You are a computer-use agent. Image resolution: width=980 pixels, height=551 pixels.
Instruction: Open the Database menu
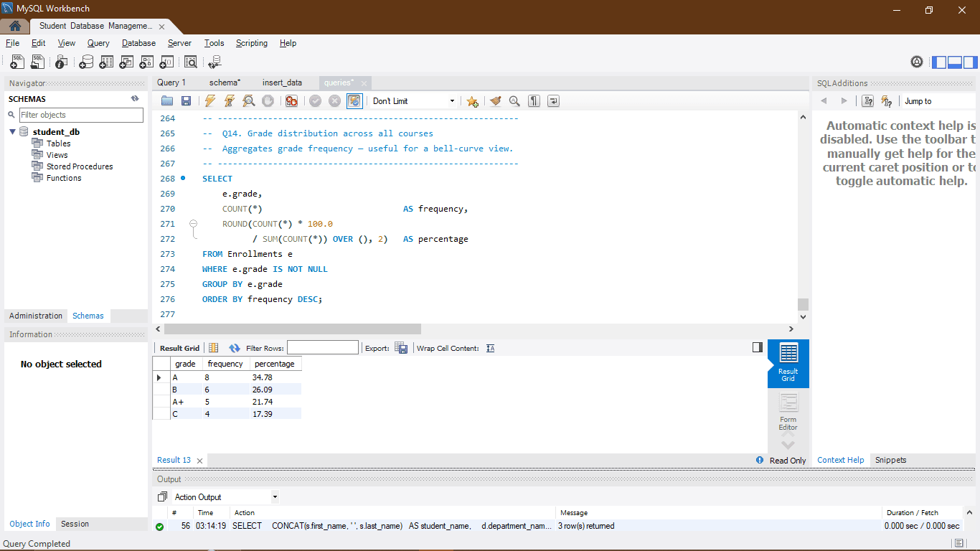[138, 43]
